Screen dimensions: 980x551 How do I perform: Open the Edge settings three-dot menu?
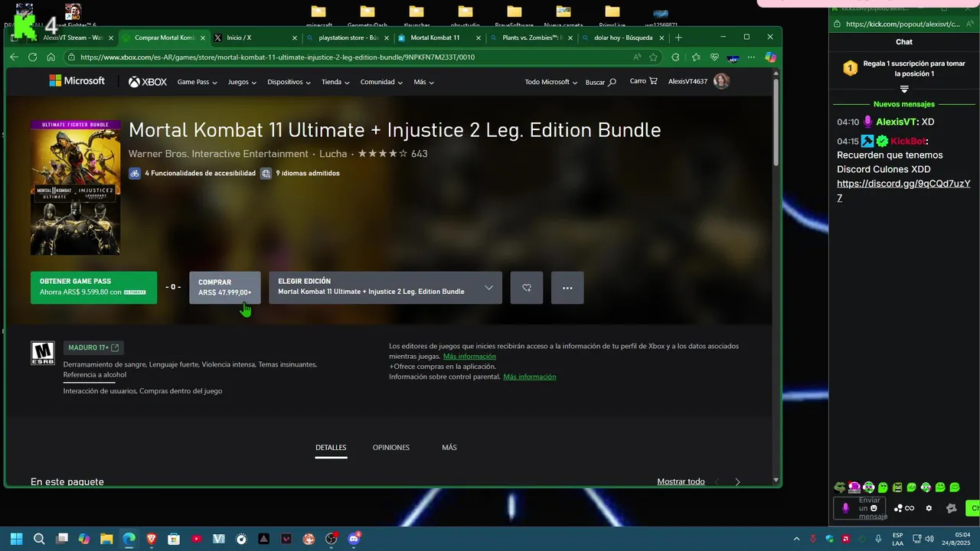coord(752,57)
